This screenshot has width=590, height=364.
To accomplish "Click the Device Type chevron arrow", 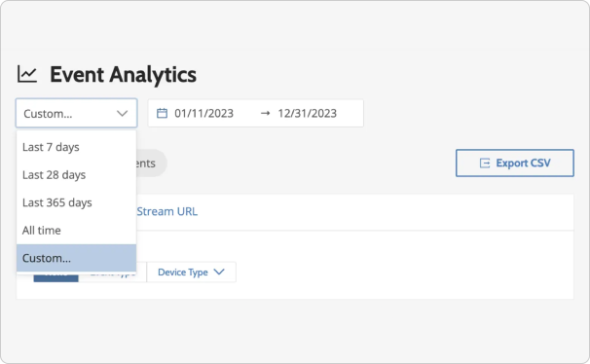I will point(219,272).
